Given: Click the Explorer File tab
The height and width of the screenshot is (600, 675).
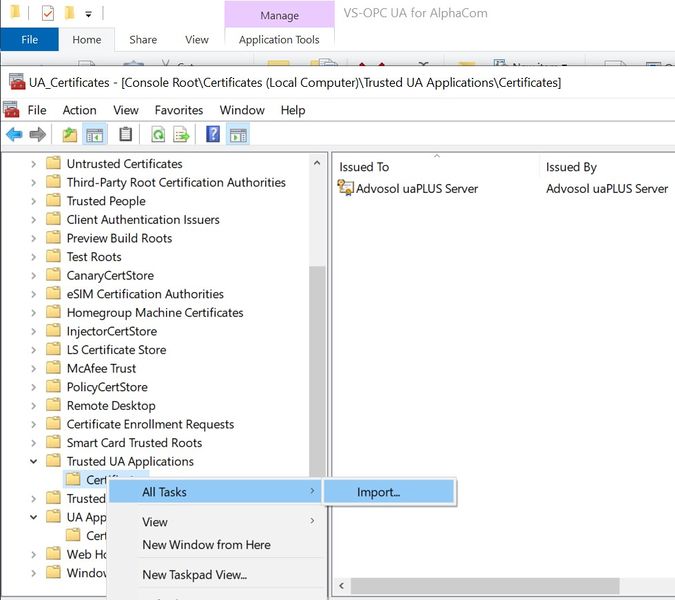Looking at the screenshot, I should (x=29, y=40).
